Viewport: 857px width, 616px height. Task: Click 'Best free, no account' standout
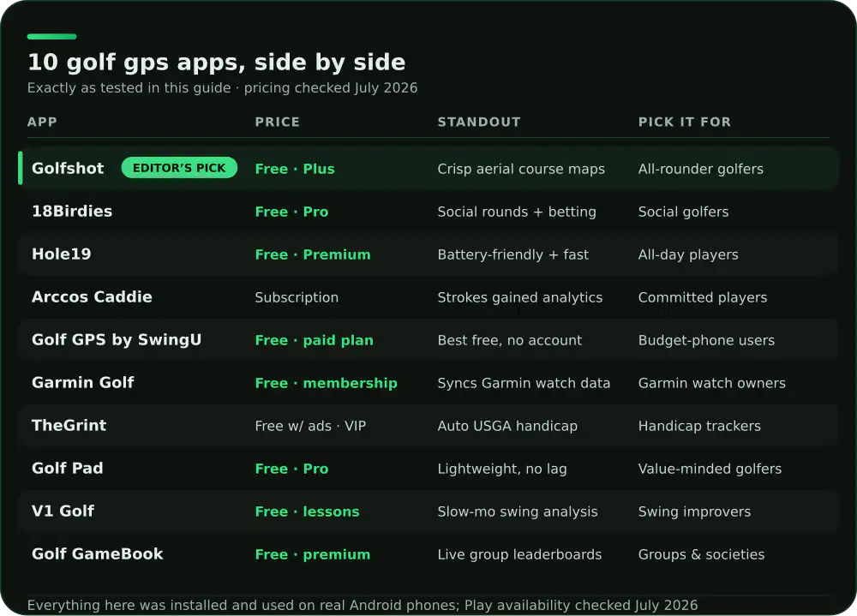pyautogui.click(x=509, y=340)
